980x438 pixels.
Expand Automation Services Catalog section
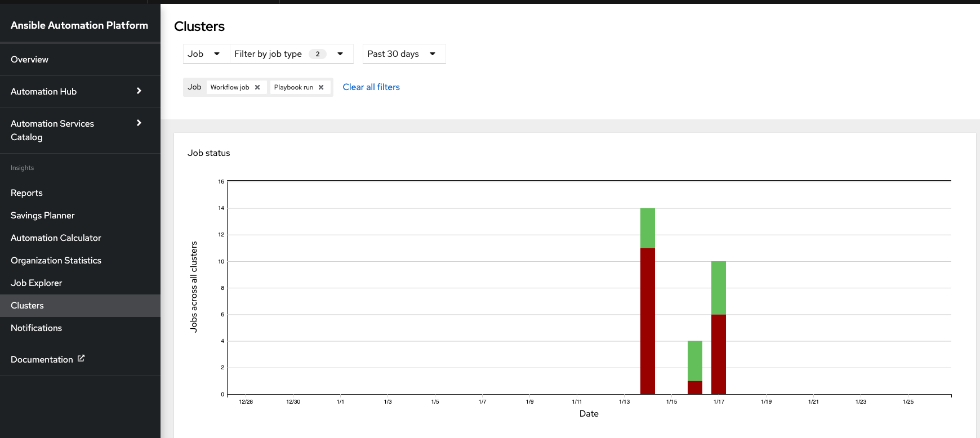139,123
